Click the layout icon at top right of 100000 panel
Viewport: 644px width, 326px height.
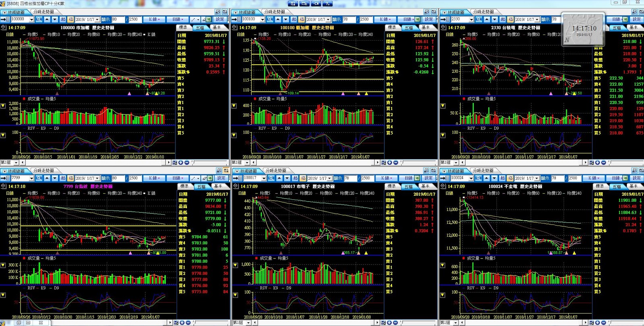coord(225,12)
